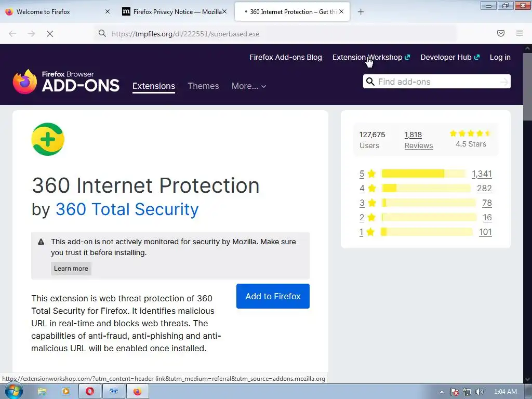532x399 pixels.
Task: Click the Learn more button
Action: coord(71,269)
